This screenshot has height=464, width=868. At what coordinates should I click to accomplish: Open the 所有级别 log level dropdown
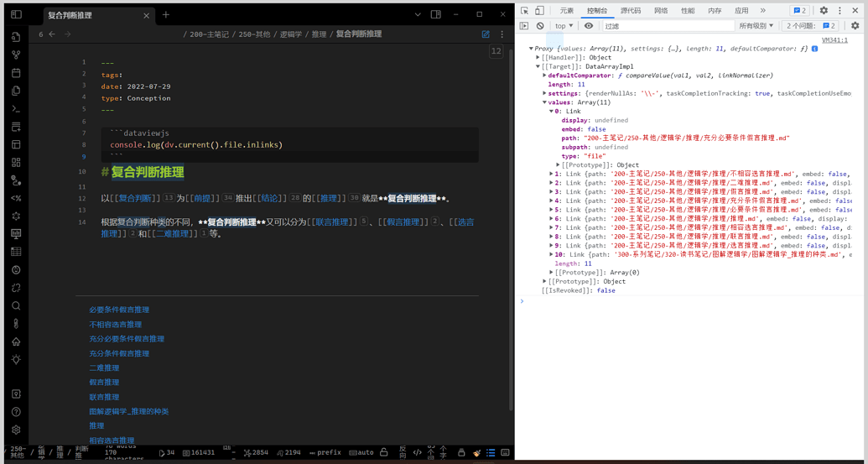pos(756,25)
